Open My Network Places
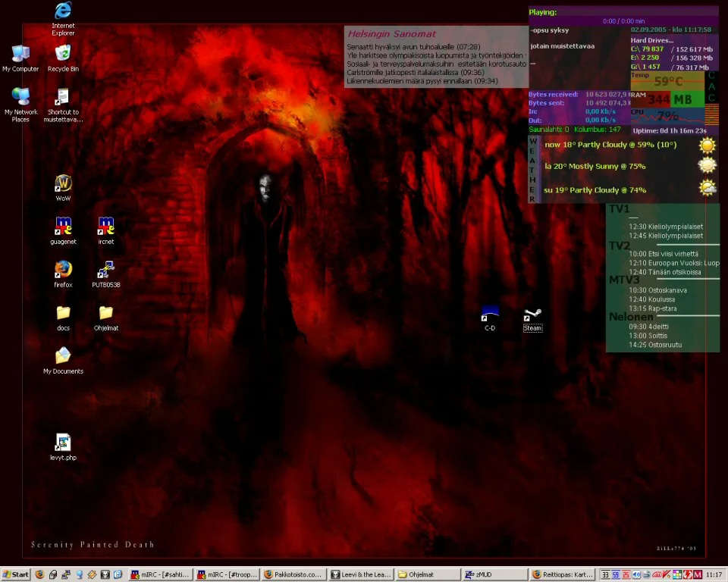This screenshot has width=728, height=582. click(20, 97)
